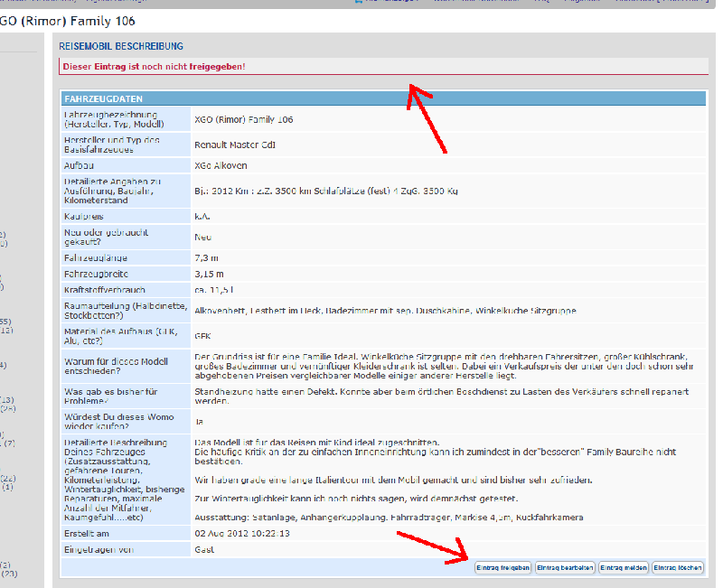Select the Kaufpreis value 'k.A.'
The width and height of the screenshot is (723, 588).
point(202,216)
